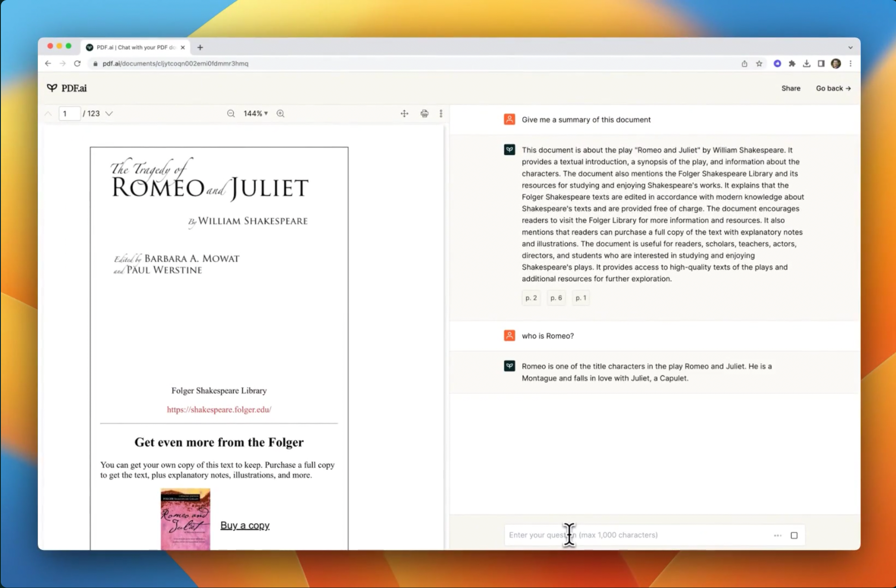Click Go back in the top right
The height and width of the screenshot is (588, 896).
[x=833, y=88]
